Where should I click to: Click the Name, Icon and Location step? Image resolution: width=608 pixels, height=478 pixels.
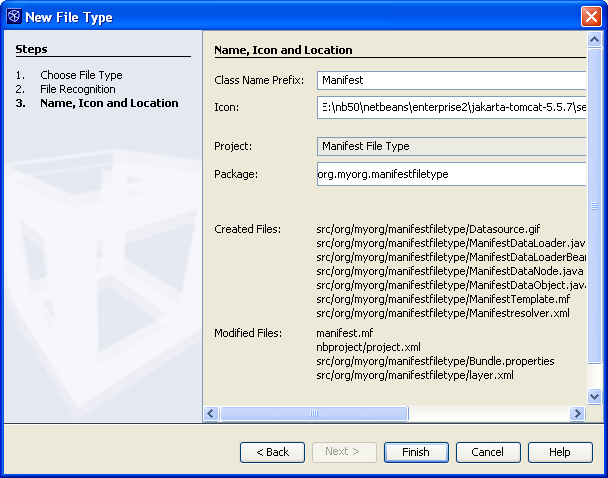point(109,103)
